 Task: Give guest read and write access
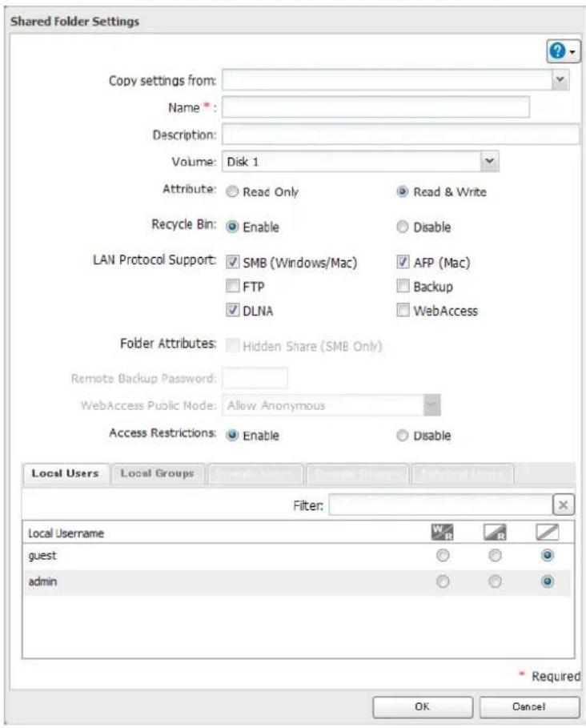click(443, 555)
